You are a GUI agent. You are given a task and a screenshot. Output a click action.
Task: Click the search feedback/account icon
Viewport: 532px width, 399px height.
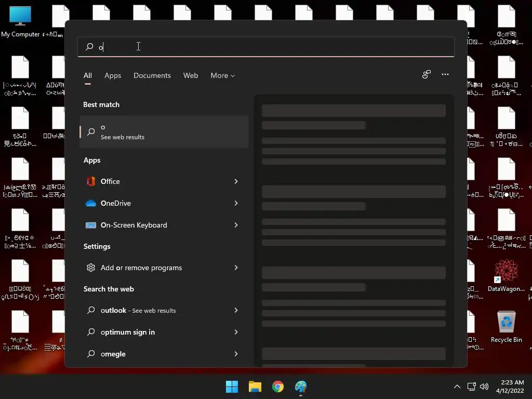pyautogui.click(x=427, y=74)
